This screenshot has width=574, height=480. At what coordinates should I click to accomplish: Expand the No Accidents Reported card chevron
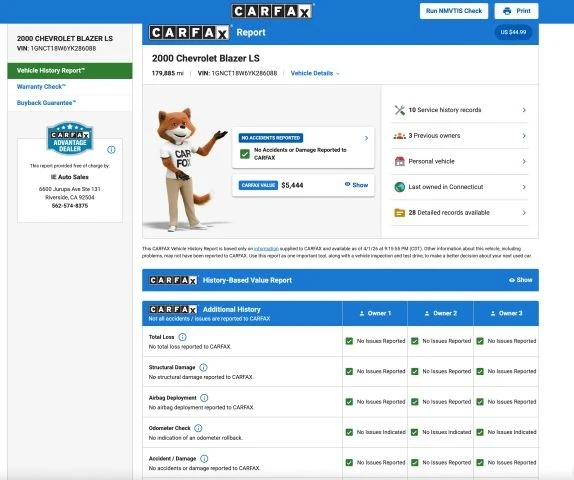(x=366, y=138)
